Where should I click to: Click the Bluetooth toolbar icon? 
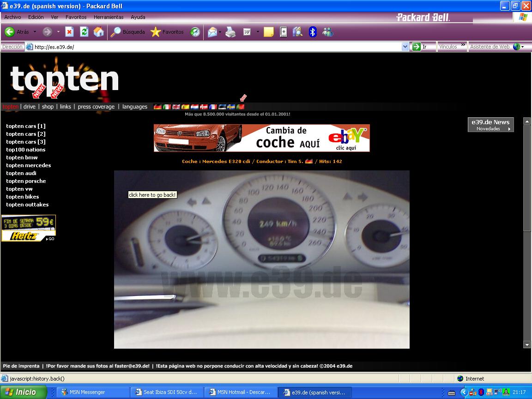point(313,32)
